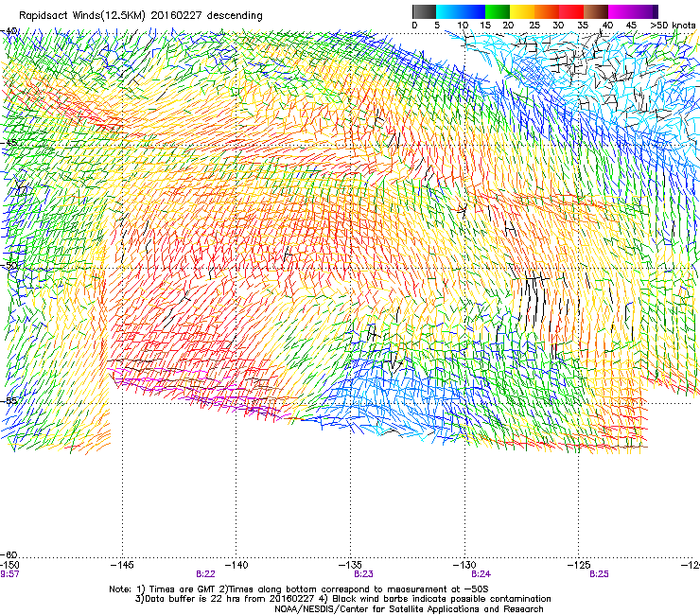Click the '-55' latitude axis label
Viewport: 700px width, 615px height.
point(9,400)
